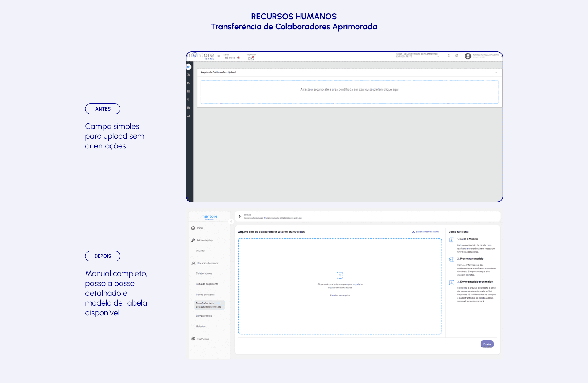Expand Recursos humanos in the new sidebar
This screenshot has width=588, height=383.
pyautogui.click(x=208, y=263)
